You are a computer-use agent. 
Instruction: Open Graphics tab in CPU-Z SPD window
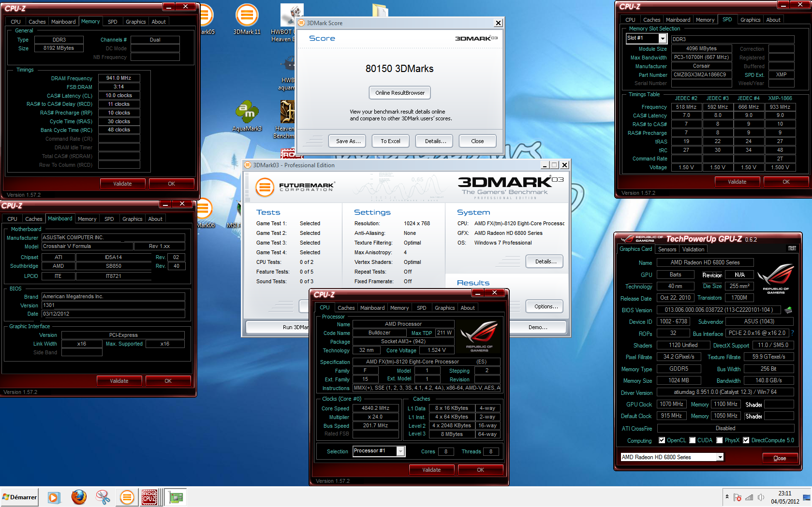(x=750, y=20)
